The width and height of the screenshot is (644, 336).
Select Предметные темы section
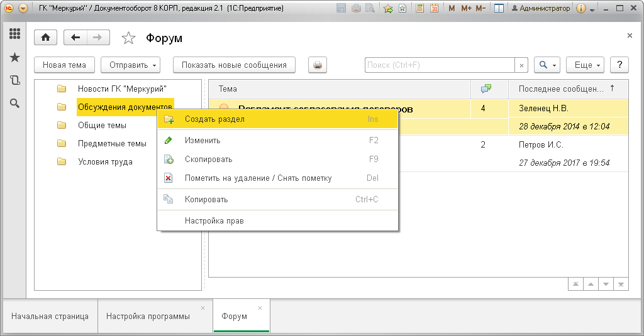[x=112, y=144]
